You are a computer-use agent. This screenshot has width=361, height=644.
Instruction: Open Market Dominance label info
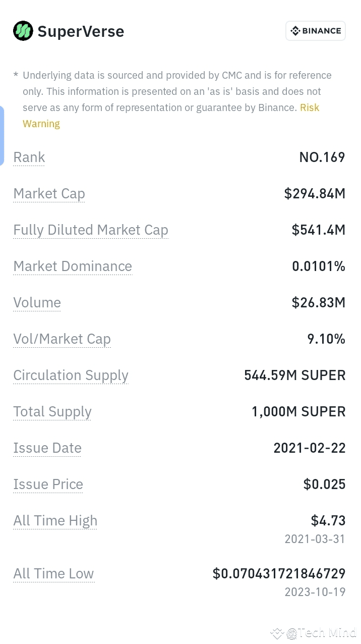(73, 266)
